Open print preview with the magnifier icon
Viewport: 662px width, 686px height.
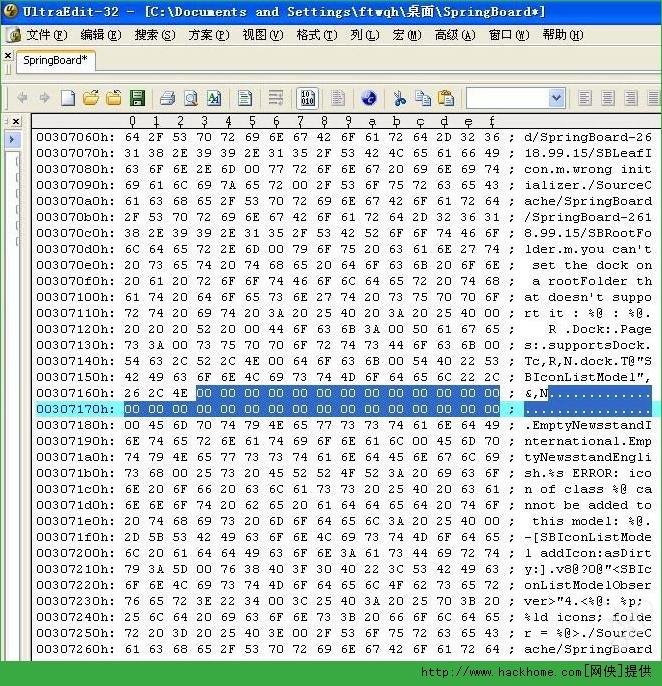tap(191, 98)
